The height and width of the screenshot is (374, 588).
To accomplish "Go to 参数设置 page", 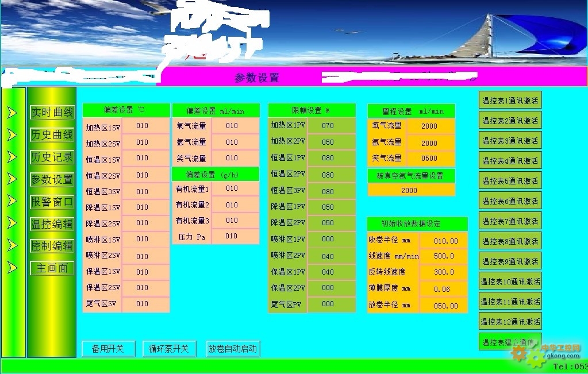I will pos(52,179).
